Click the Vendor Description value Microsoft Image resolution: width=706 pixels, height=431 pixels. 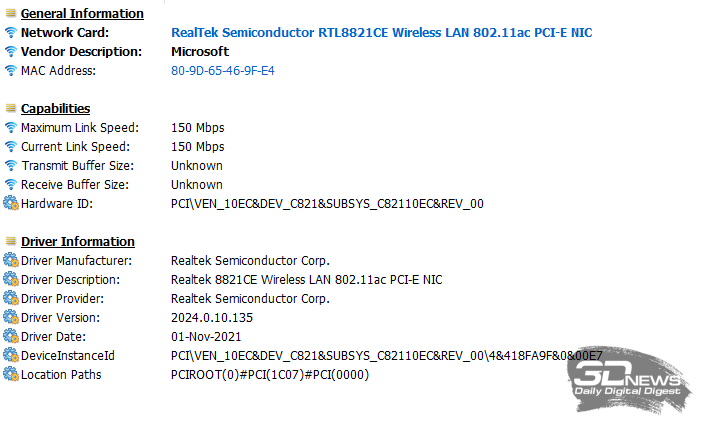point(199,52)
